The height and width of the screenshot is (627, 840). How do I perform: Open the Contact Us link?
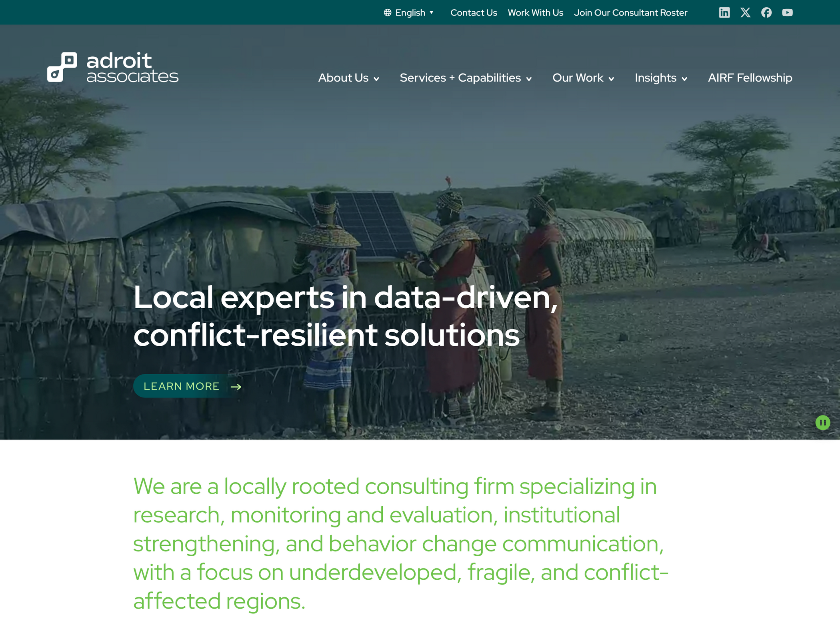(474, 13)
